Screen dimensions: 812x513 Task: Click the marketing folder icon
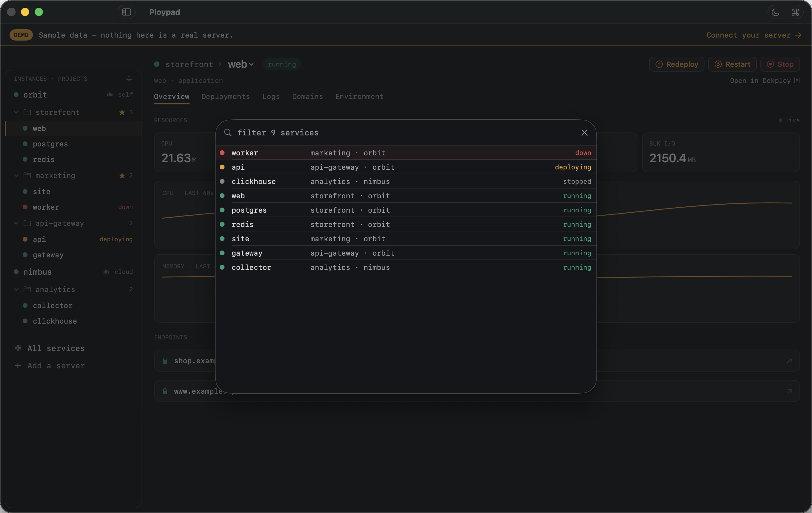coord(27,175)
